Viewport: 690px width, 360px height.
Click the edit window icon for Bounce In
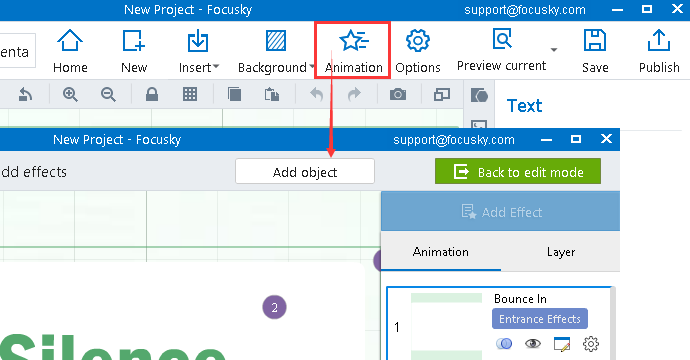562,344
